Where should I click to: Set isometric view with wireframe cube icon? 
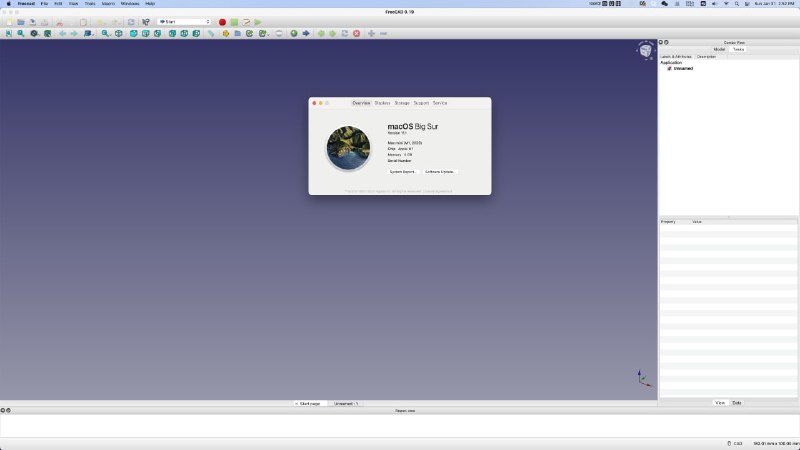[x=119, y=34]
